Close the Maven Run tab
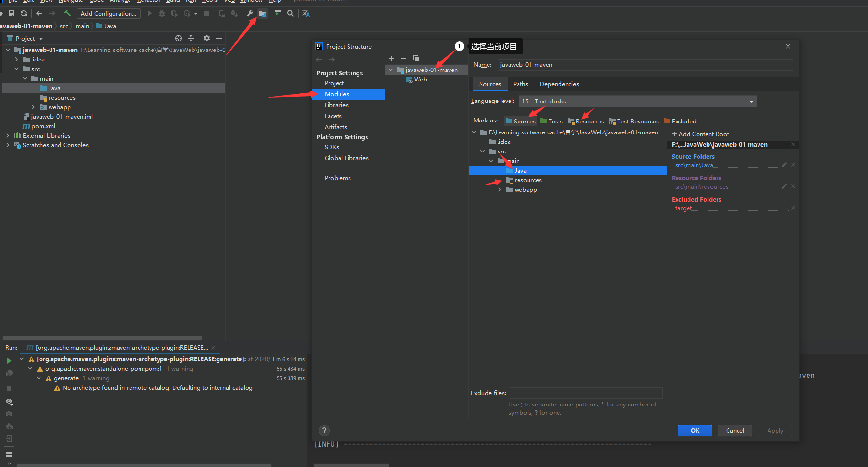This screenshot has height=467, width=868. 213,348
